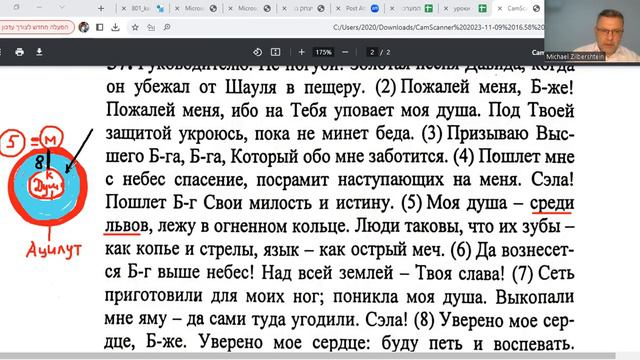Click the verse marker '(8)' in text
640x360 pixels.
(424, 320)
